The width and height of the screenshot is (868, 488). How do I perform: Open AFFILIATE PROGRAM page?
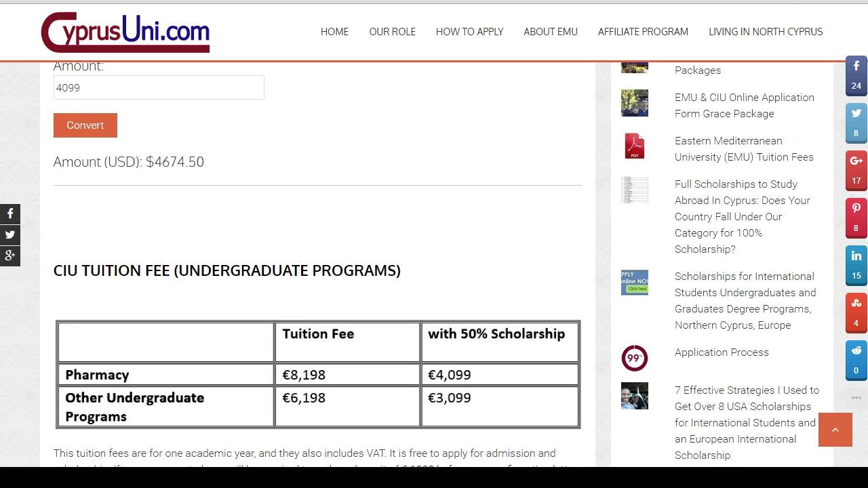643,31
